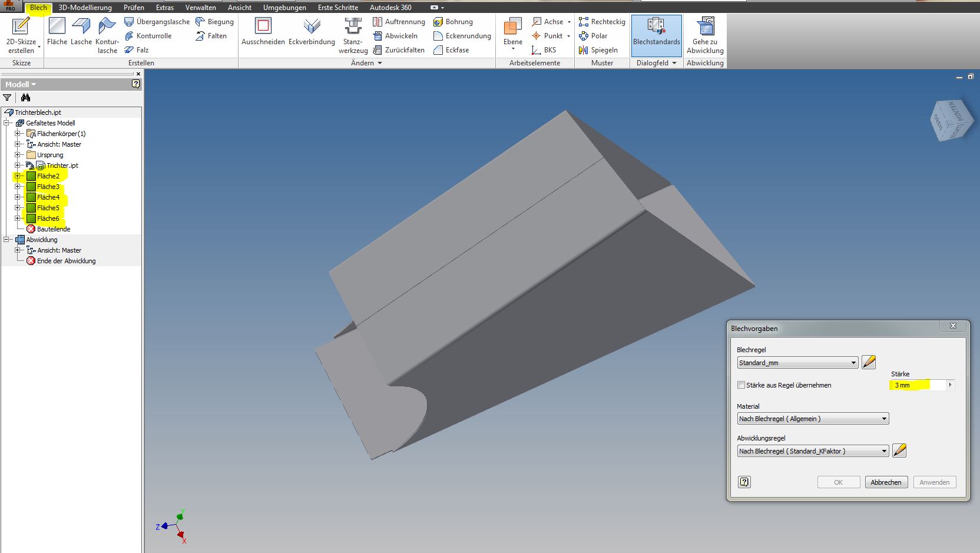Open help in Blechvorgaben dialog
This screenshot has width=980, height=553.
pyautogui.click(x=744, y=482)
